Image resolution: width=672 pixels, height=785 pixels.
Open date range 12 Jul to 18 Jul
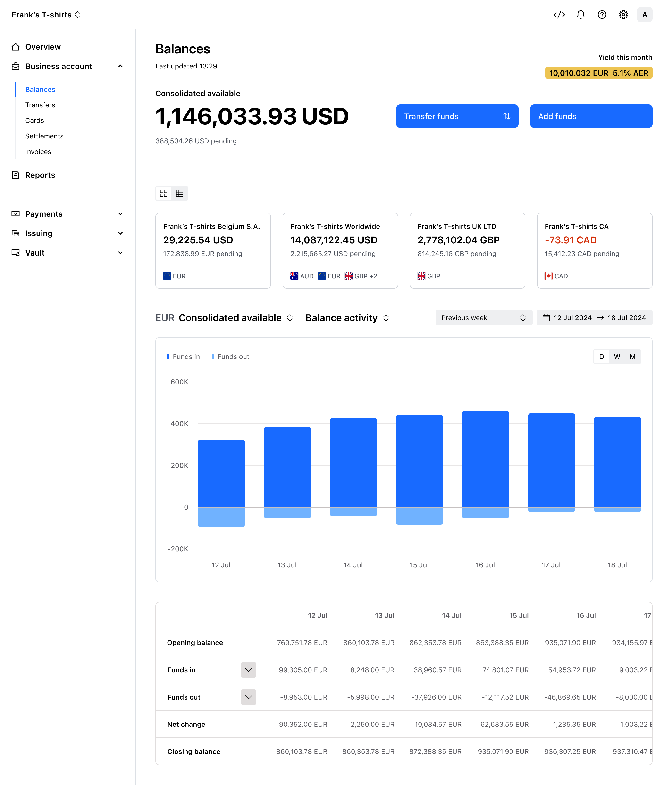pos(594,318)
